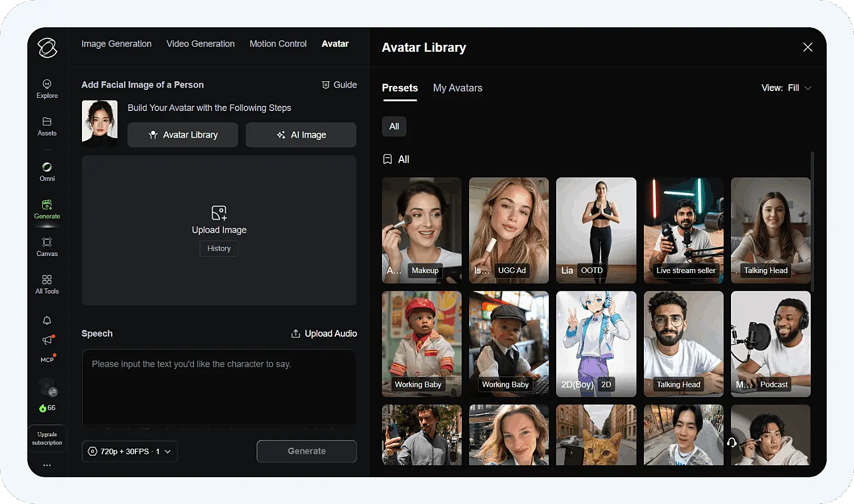Select the Talking Head man with glasses

(684, 344)
